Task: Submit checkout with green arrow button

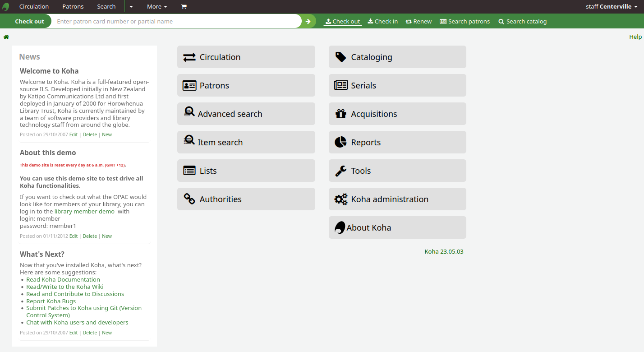Action: 308,21
